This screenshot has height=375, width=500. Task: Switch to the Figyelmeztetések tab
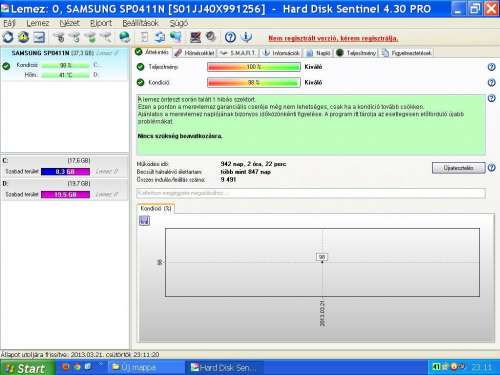click(x=407, y=53)
